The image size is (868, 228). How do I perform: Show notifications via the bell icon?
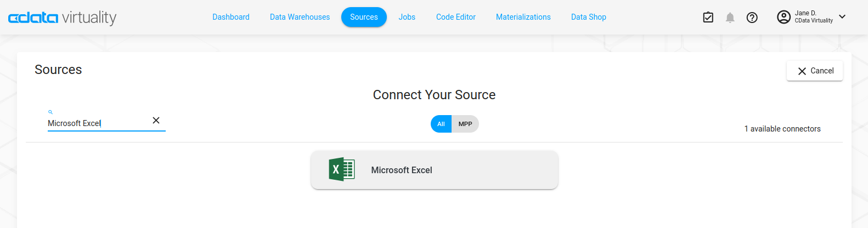(730, 18)
